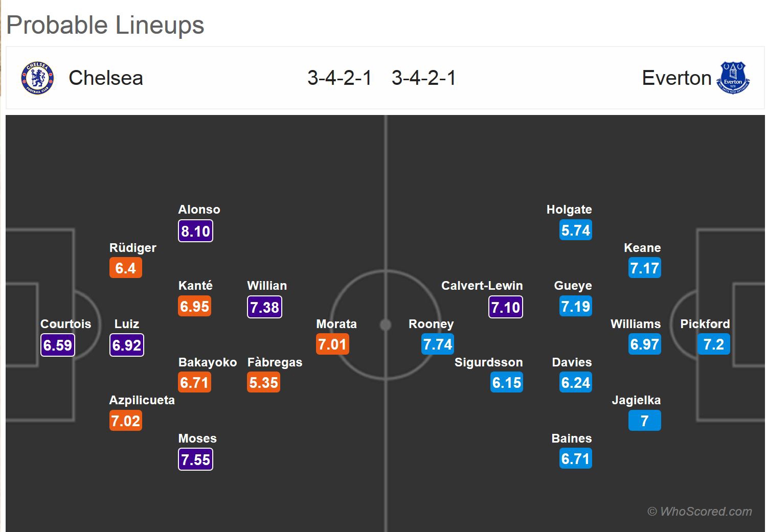Click the Probable Lineups heading
Viewport: 766px width, 532px height.
tap(105, 25)
